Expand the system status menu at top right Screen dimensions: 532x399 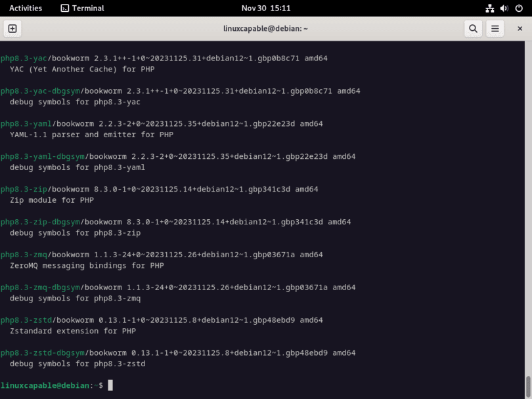click(503, 8)
